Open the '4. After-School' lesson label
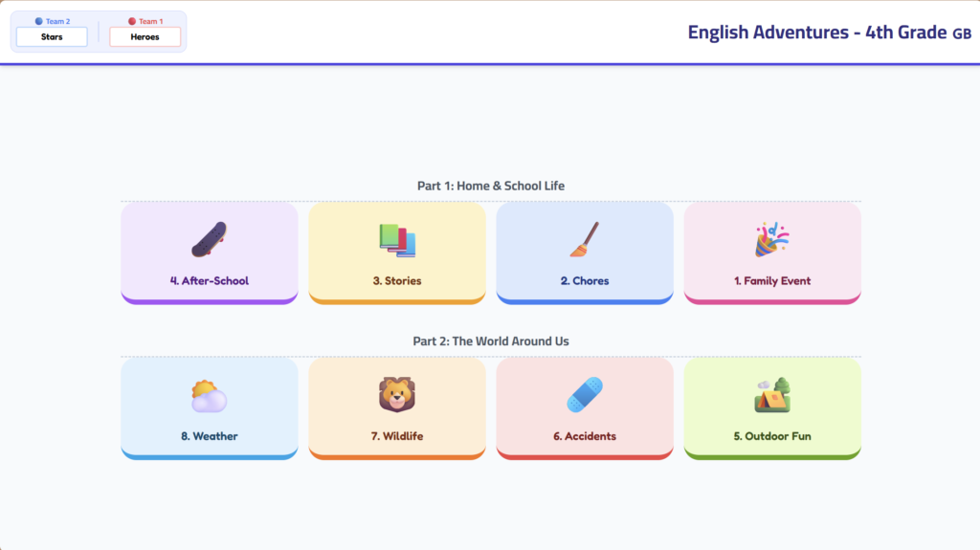The image size is (980, 550). tap(209, 281)
